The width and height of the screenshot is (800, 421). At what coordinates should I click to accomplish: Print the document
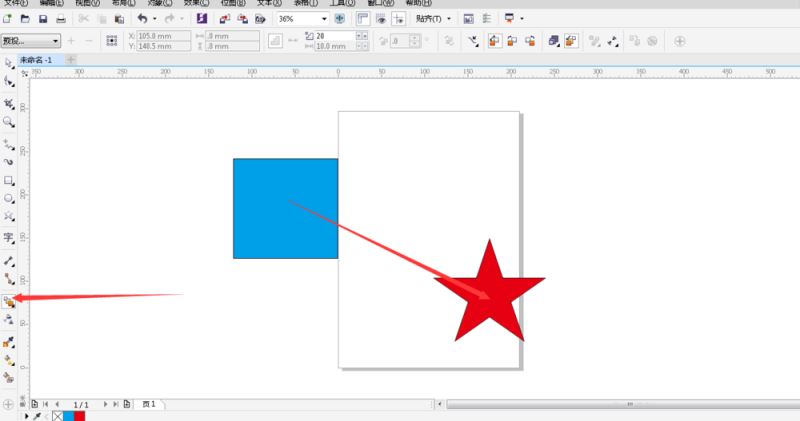pos(61,19)
